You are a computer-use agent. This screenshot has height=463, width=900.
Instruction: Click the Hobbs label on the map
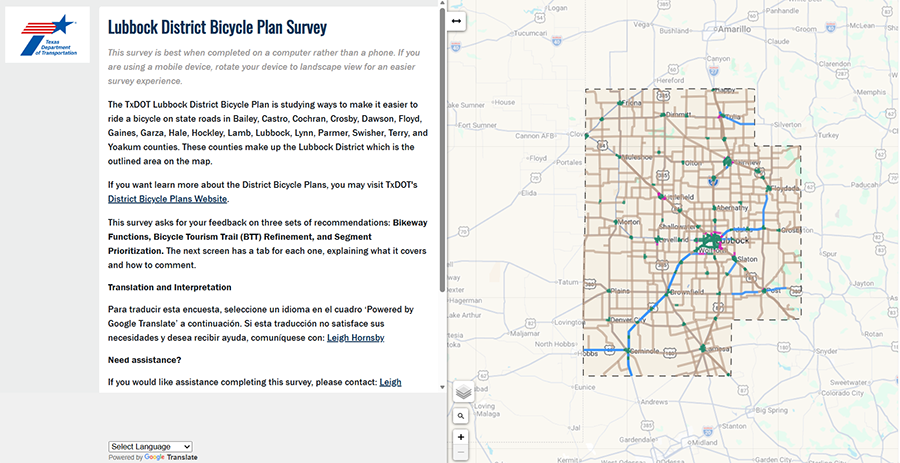588,354
